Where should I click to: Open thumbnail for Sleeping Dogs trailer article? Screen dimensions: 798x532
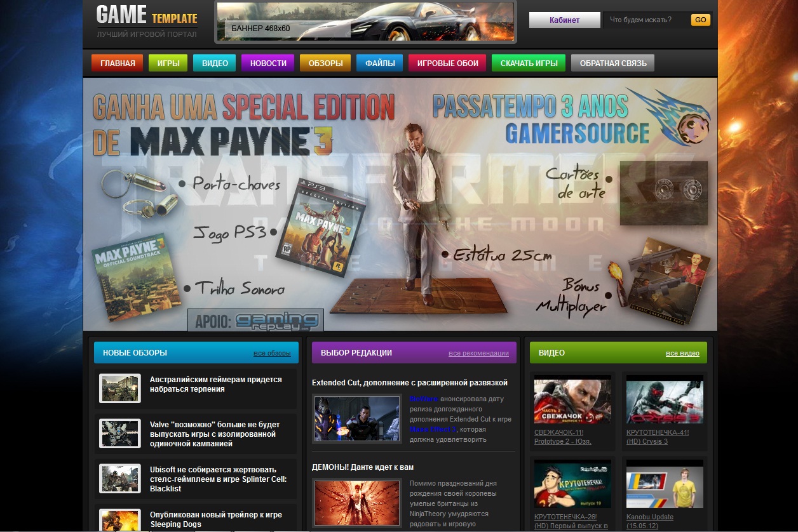coord(120,520)
